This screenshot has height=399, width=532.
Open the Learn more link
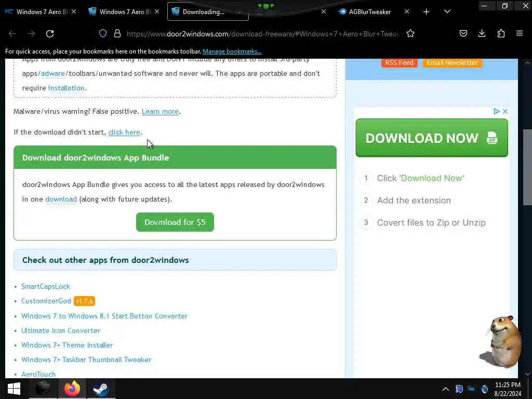[x=160, y=111]
